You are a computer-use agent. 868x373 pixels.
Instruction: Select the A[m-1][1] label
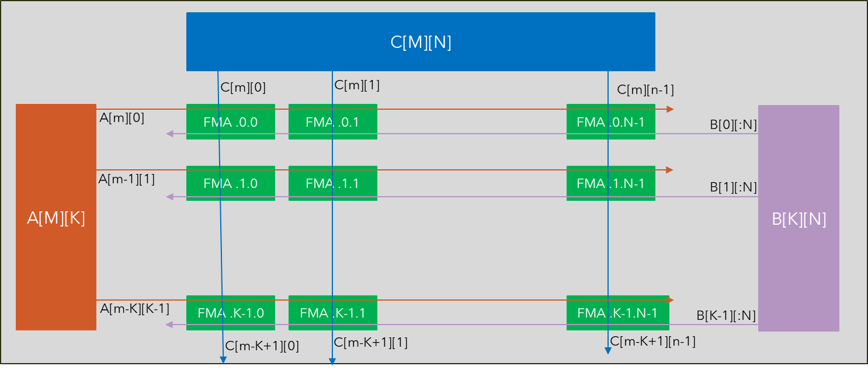click(x=127, y=179)
